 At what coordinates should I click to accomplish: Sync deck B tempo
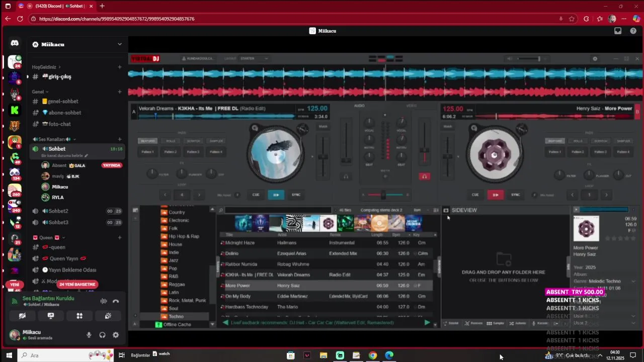point(516,195)
